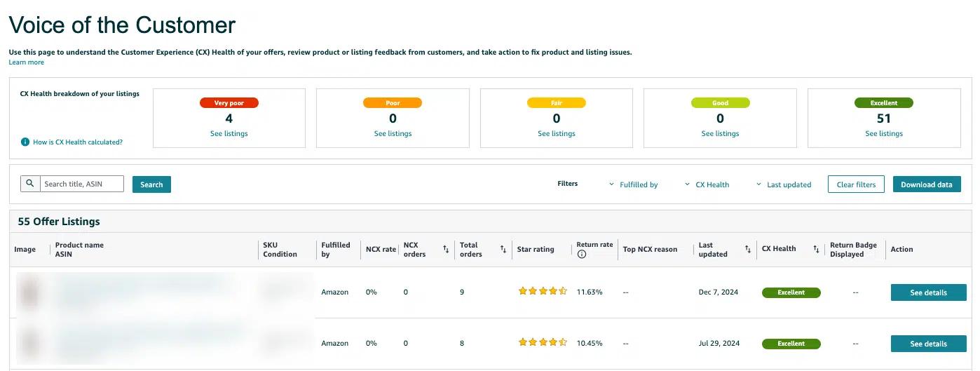
Task: Click product thumbnail in the 8 orders row
Action: click(x=29, y=344)
